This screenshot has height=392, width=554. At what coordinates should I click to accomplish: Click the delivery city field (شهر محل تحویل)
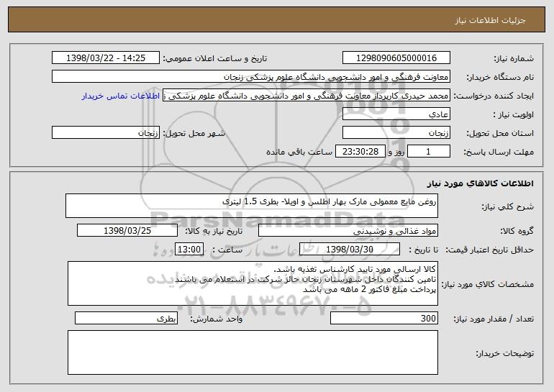click(106, 133)
